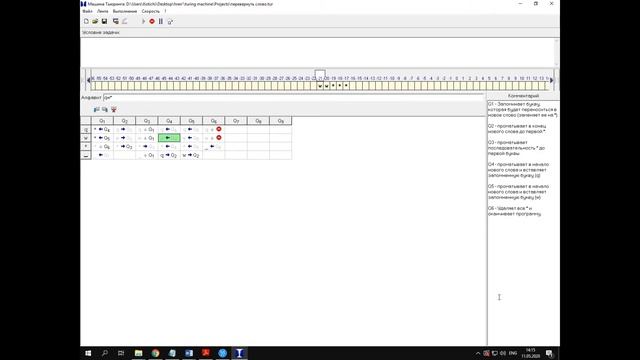The image size is (640, 360).
Task: Open the Файл menu
Action: point(87,11)
